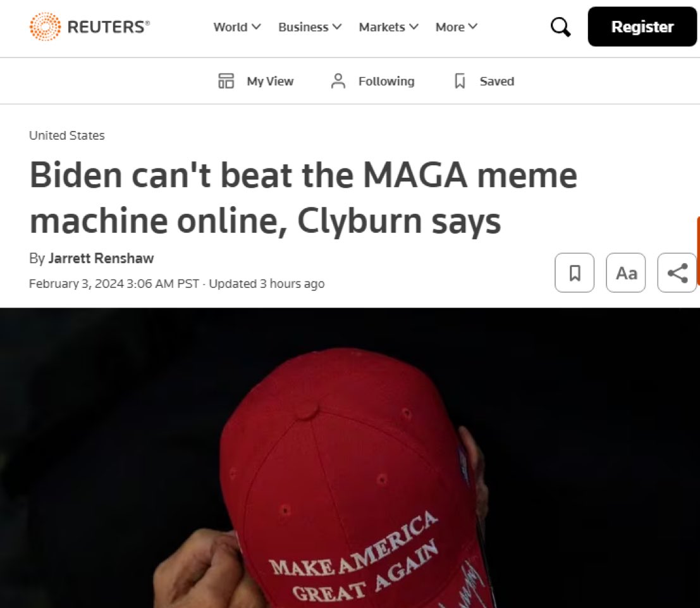Click the My View layout icon
The height and width of the screenshot is (608, 700).
(226, 81)
